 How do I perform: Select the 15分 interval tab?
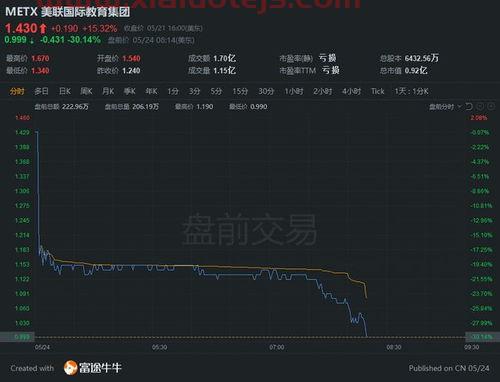240,91
